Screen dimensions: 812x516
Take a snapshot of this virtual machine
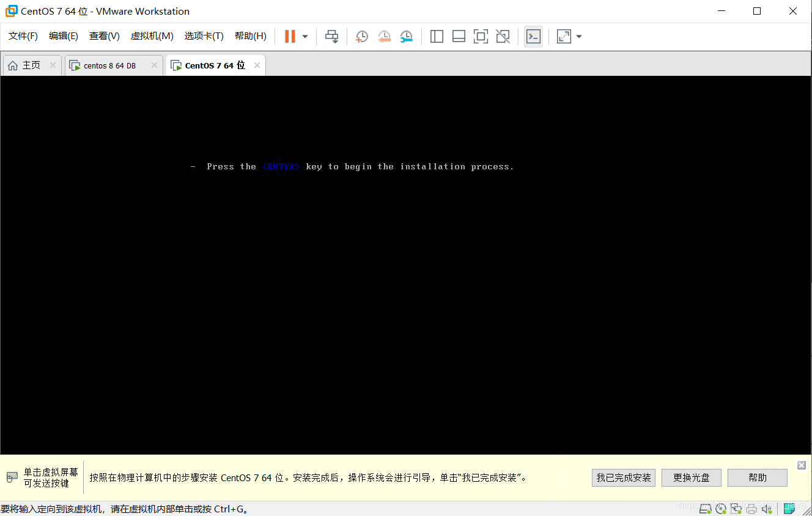361,36
